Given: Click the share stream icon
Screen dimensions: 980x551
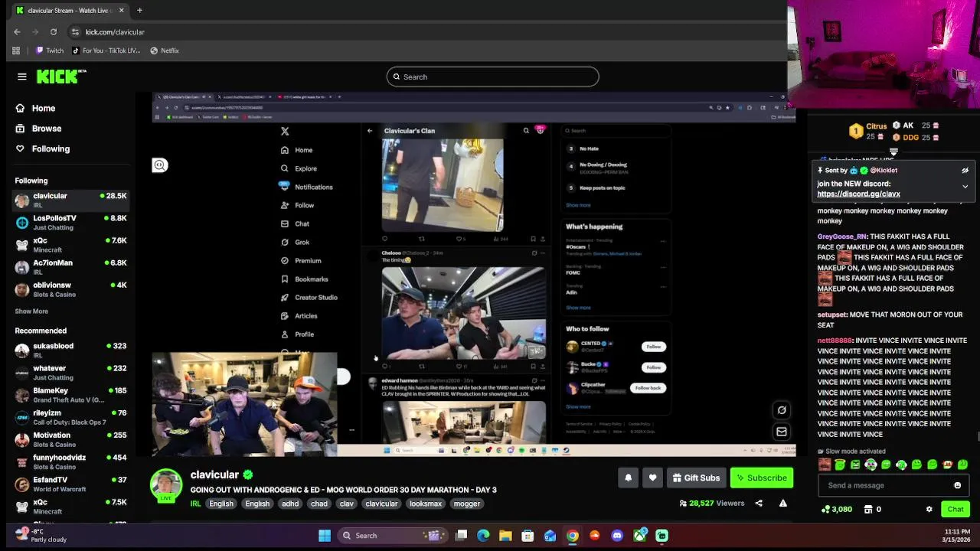Looking at the screenshot, I should [759, 504].
